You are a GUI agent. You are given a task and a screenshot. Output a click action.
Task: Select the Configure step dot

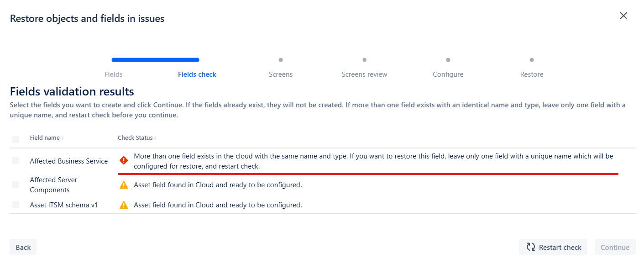tap(448, 60)
